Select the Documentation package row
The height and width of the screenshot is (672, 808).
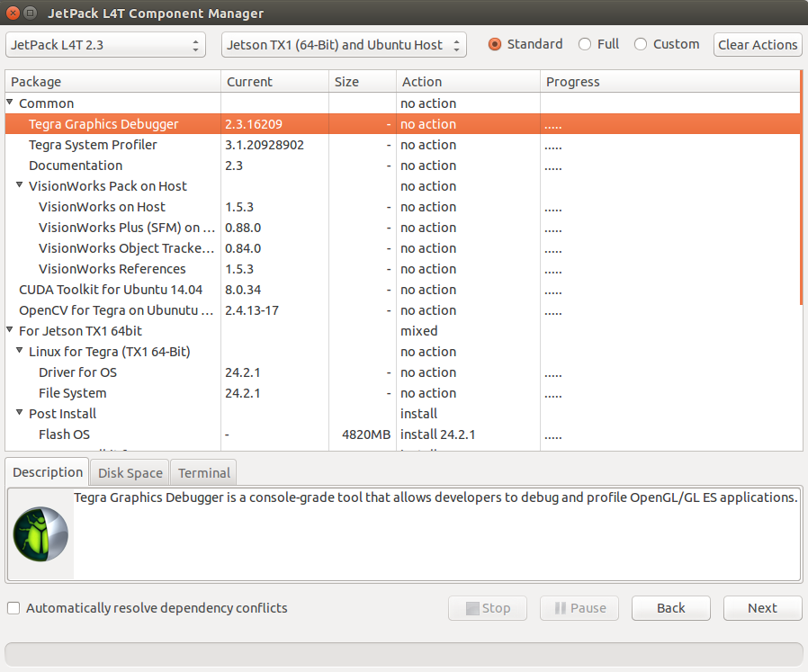point(402,166)
